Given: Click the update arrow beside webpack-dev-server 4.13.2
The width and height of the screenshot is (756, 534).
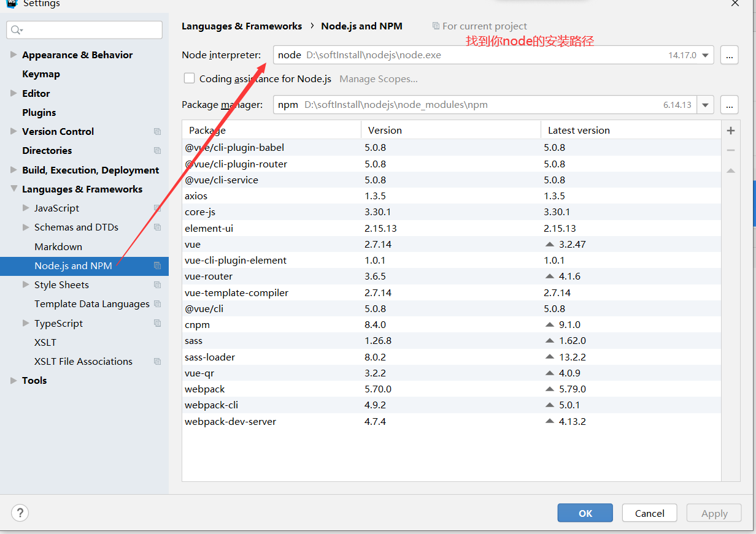Looking at the screenshot, I should (x=549, y=421).
